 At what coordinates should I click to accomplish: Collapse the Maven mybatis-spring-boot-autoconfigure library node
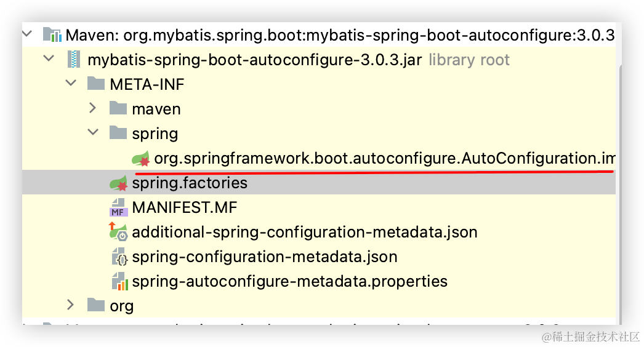coord(26,35)
